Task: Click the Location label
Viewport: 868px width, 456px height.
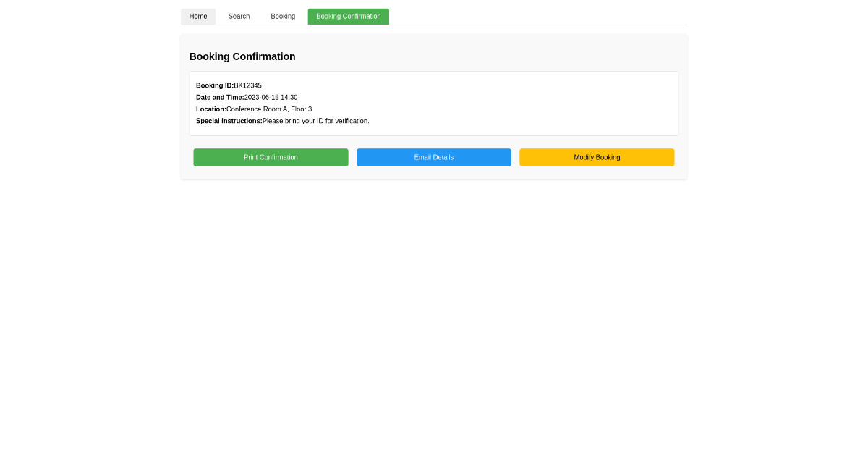Action: click(210, 109)
